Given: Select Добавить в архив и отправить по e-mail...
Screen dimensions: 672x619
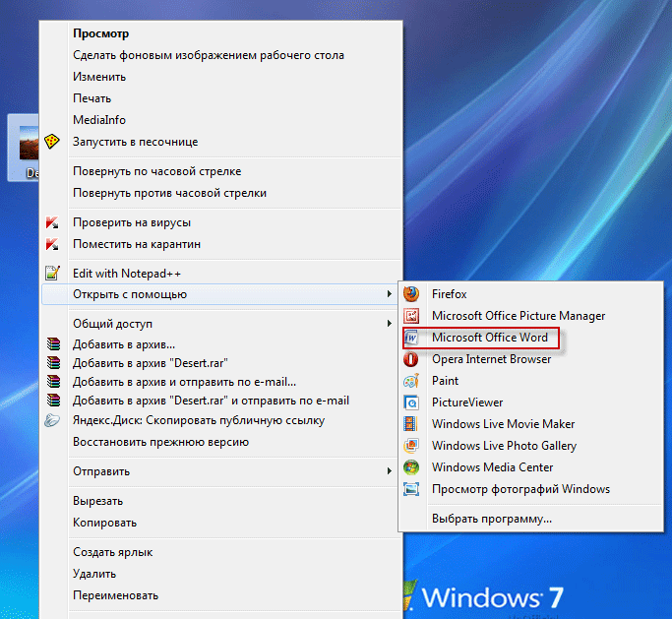Looking at the screenshot, I should point(184,382).
